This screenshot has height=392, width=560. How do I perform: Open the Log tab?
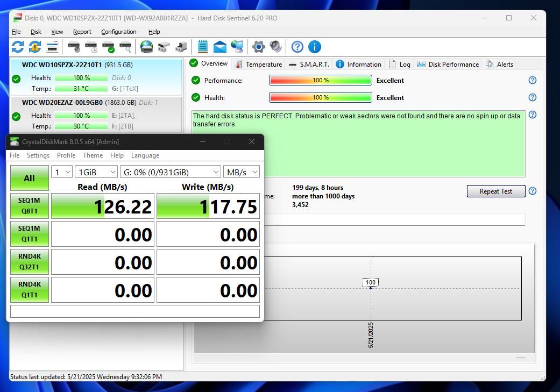pyautogui.click(x=399, y=65)
